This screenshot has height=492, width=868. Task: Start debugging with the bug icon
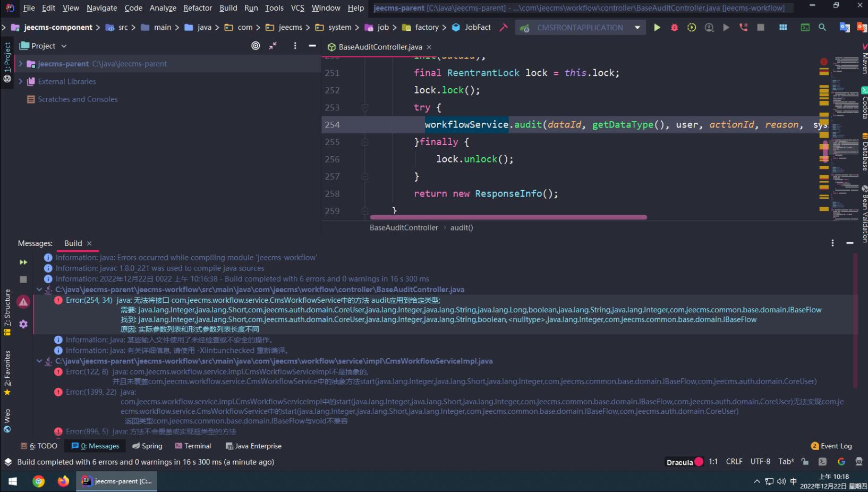(x=674, y=28)
